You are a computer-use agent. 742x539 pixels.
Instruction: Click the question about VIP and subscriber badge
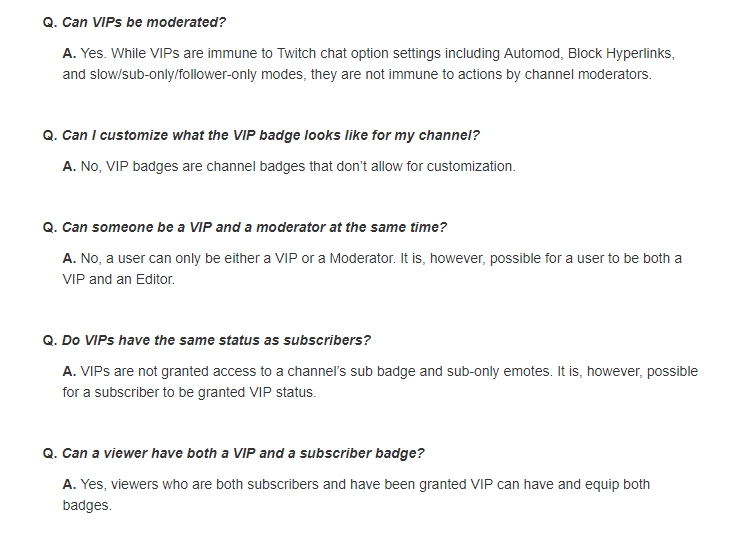coord(243,453)
